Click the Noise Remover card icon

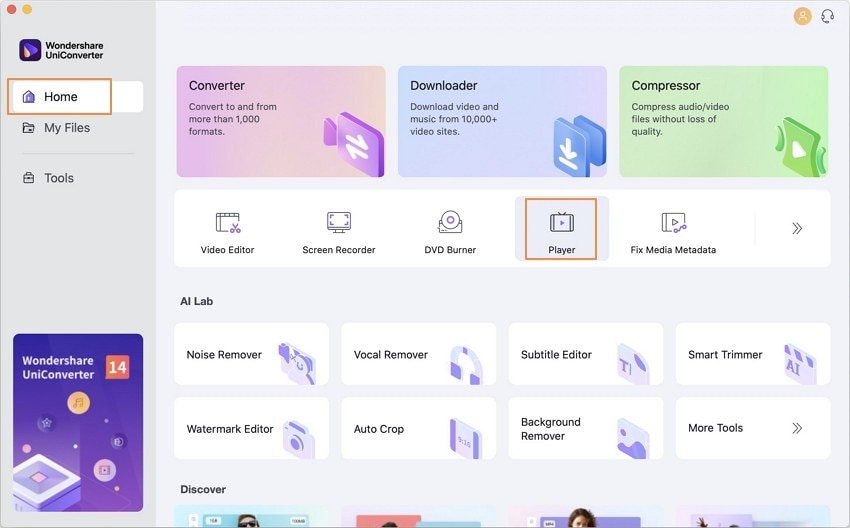pyautogui.click(x=297, y=364)
